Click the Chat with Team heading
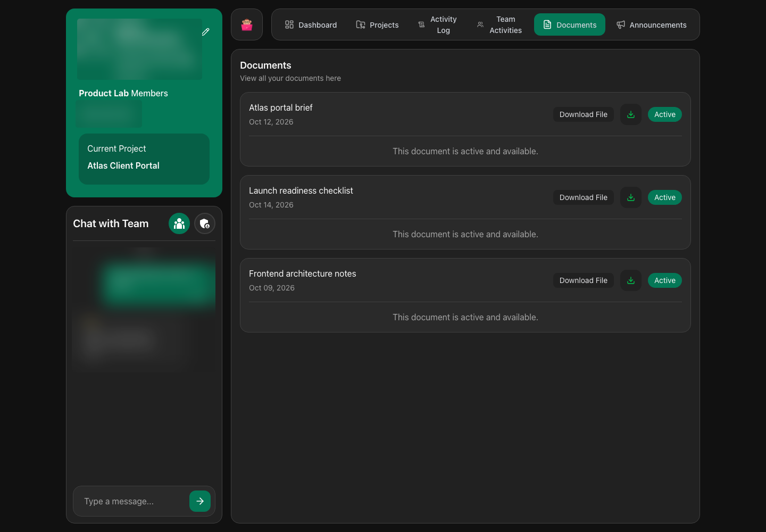Image resolution: width=766 pixels, height=532 pixels. pos(111,223)
